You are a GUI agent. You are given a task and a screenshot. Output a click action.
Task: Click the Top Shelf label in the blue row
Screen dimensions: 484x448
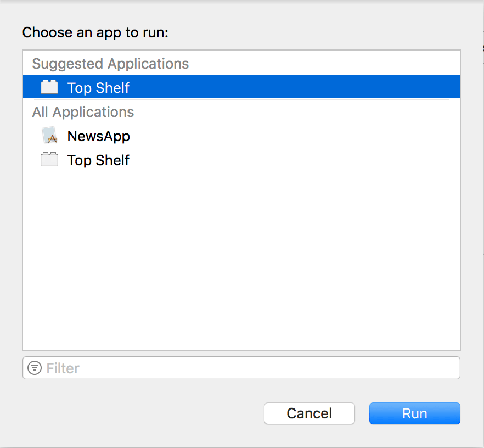[x=98, y=87]
